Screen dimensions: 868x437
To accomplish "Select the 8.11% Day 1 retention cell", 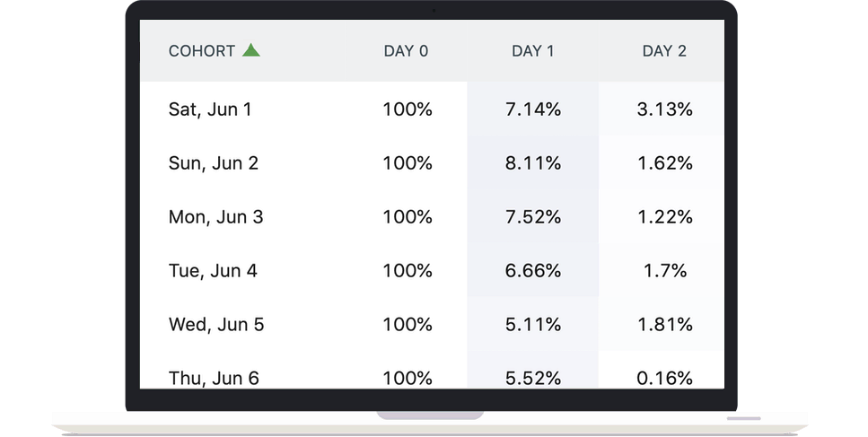I will 533,163.
